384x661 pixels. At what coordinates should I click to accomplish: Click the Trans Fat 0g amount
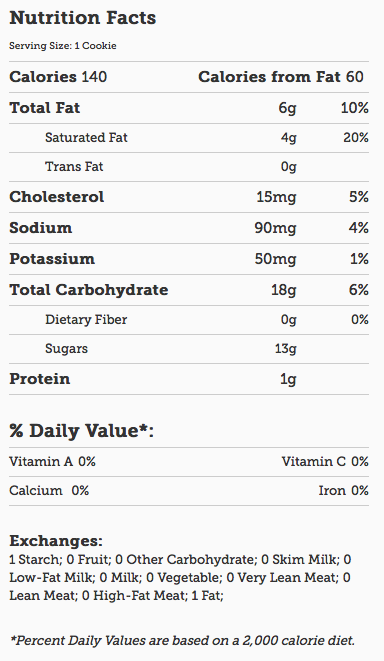coord(289,167)
